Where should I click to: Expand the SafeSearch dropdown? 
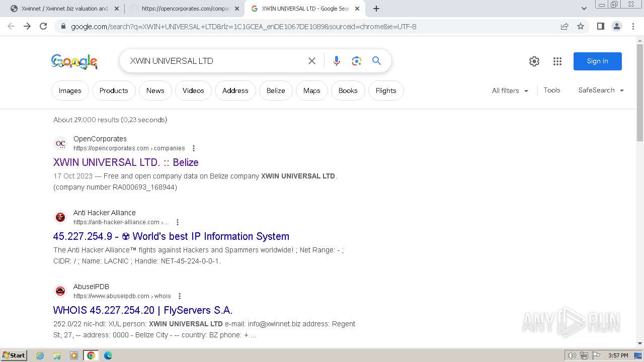[x=601, y=90]
